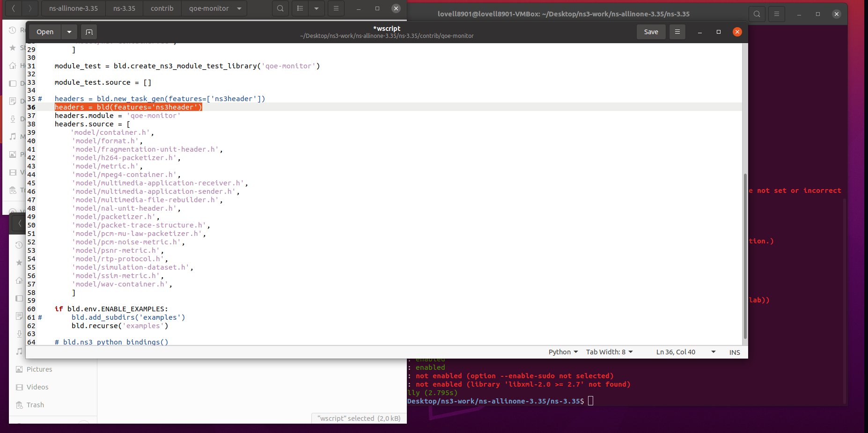Save the wscript file

point(651,32)
